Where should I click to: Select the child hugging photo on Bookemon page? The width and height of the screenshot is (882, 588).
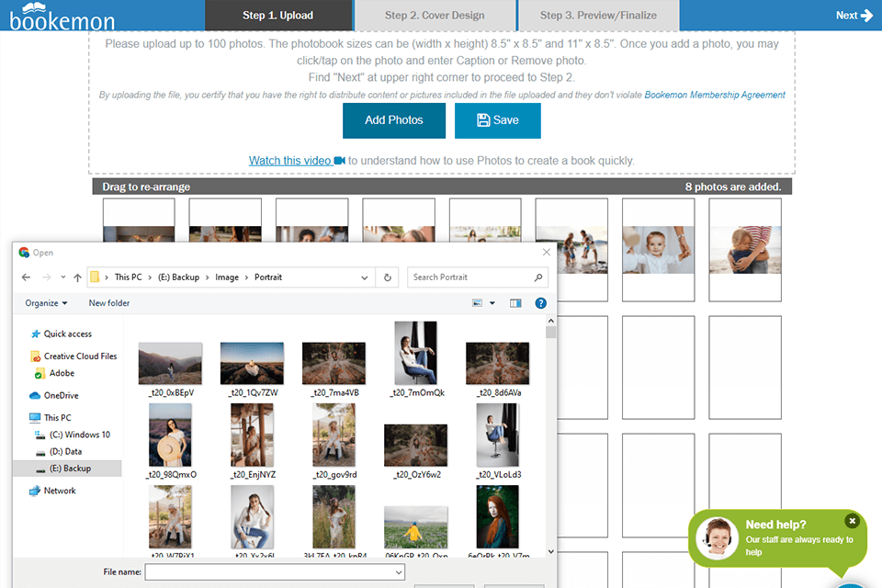(745, 250)
